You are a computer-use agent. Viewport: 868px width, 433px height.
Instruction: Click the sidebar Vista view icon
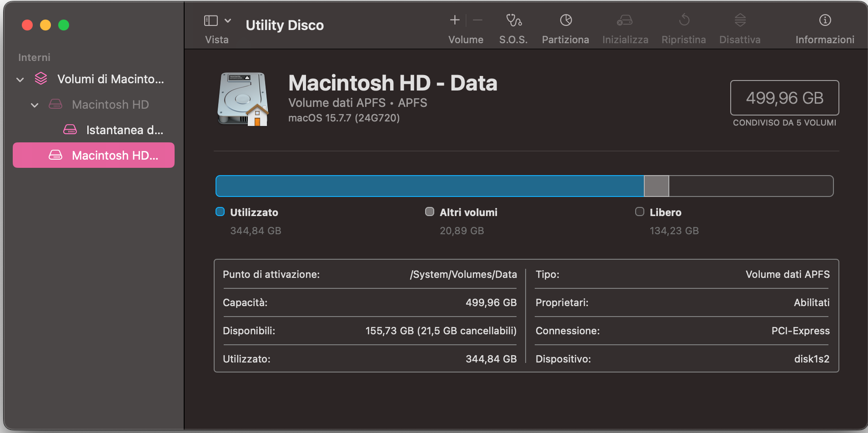pos(211,20)
